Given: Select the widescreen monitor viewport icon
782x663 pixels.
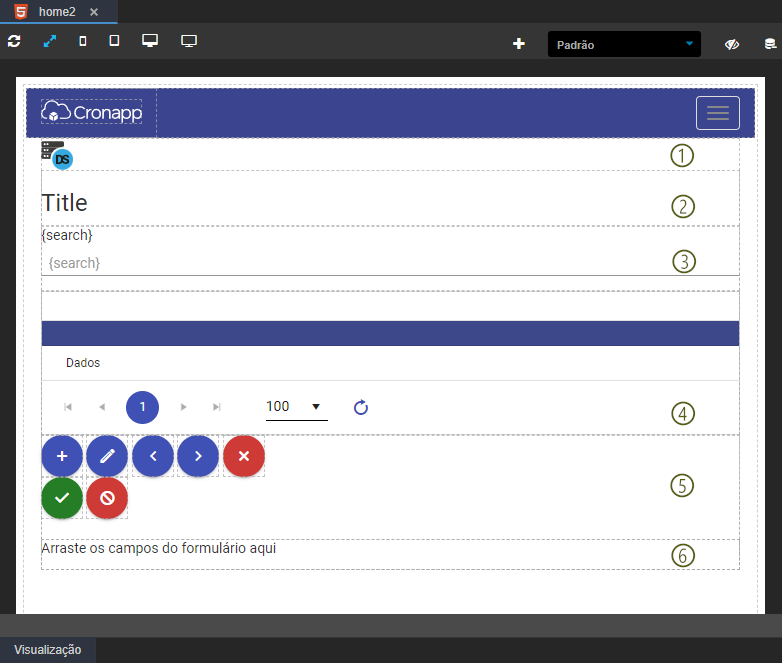Looking at the screenshot, I should (189, 41).
